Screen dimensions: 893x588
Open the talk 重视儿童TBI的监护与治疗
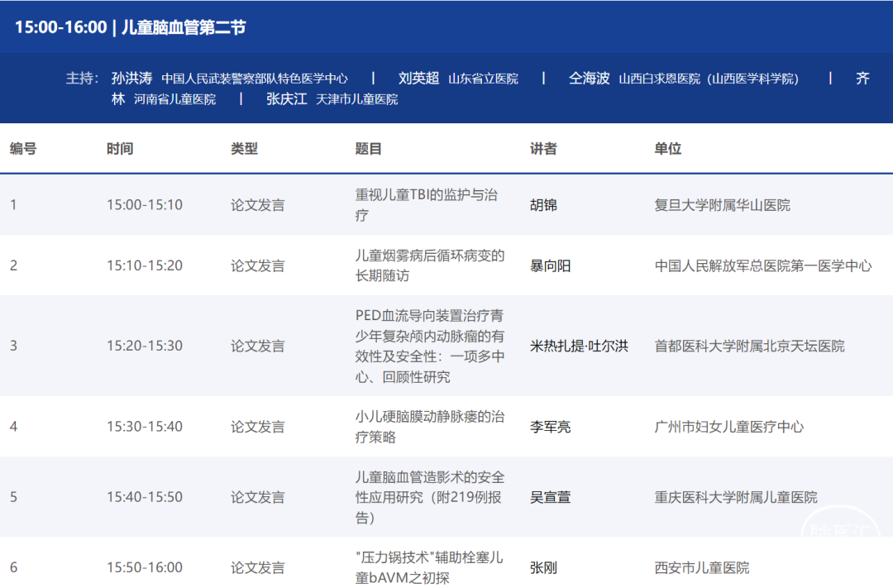click(427, 205)
